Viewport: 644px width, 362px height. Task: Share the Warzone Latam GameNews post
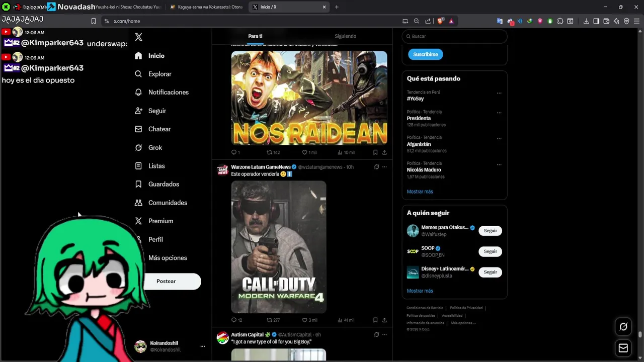pyautogui.click(x=384, y=320)
